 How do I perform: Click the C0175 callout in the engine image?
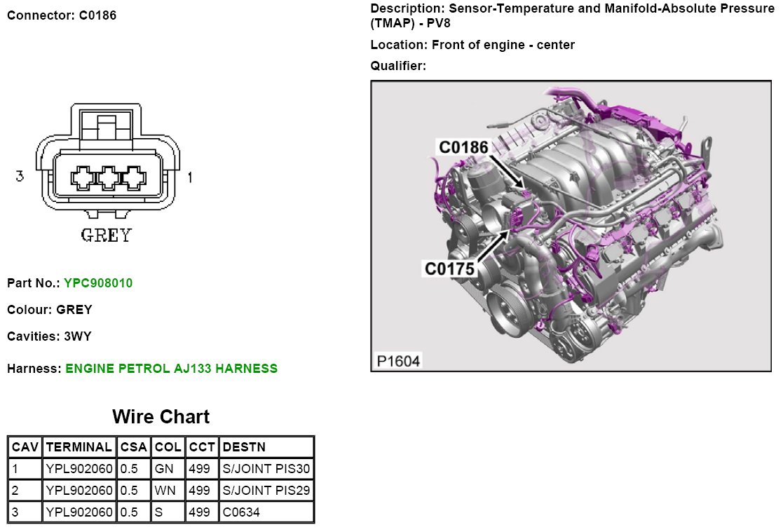(x=449, y=268)
